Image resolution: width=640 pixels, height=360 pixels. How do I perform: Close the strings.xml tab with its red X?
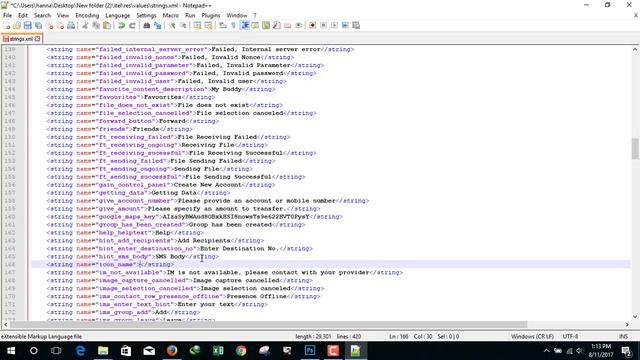(x=38, y=39)
